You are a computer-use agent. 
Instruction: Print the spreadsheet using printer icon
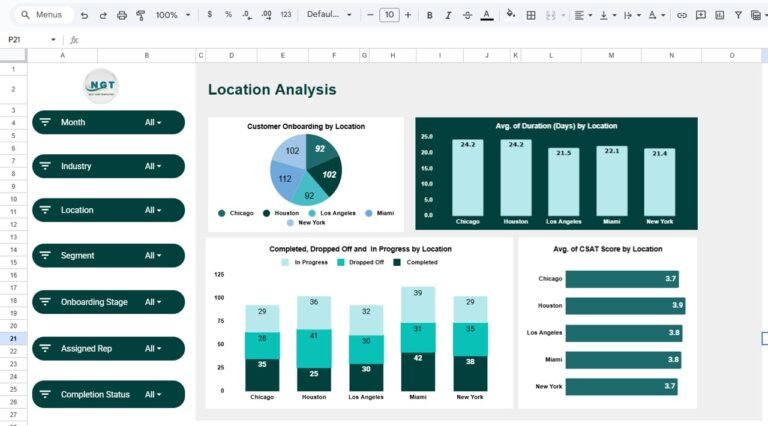point(122,15)
